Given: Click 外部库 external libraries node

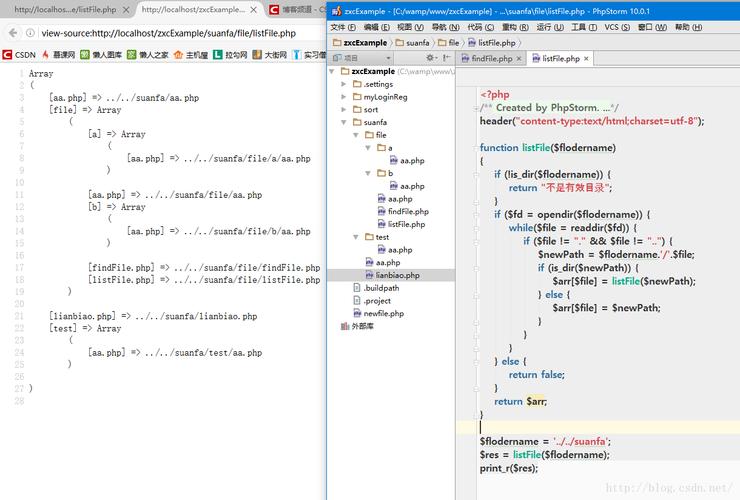Looking at the screenshot, I should (x=357, y=326).
